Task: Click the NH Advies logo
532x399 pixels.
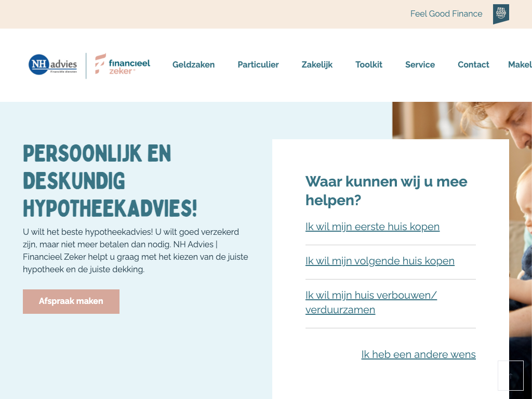Action: tap(53, 65)
